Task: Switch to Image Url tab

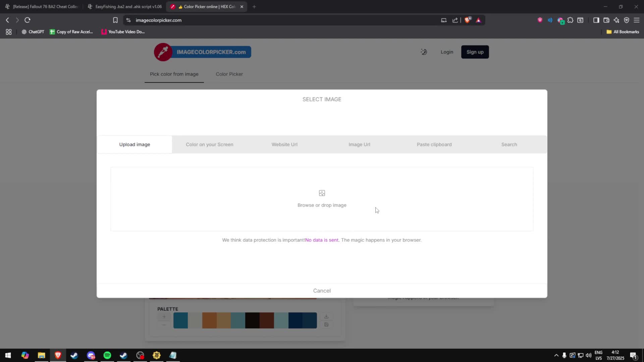Action: click(359, 144)
